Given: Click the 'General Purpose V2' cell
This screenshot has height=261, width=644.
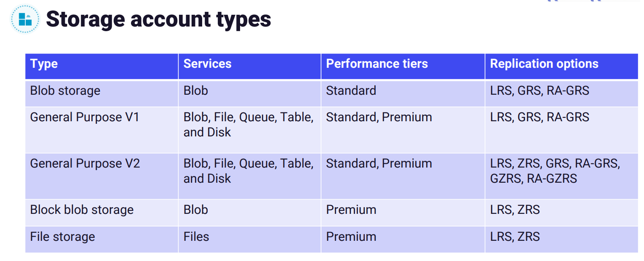Looking at the screenshot, I should (85, 164).
